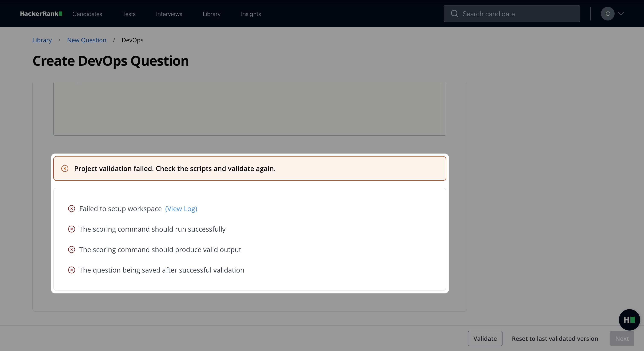This screenshot has width=644, height=351.
Task: Click the HackerRank logo
Action: coord(41,14)
